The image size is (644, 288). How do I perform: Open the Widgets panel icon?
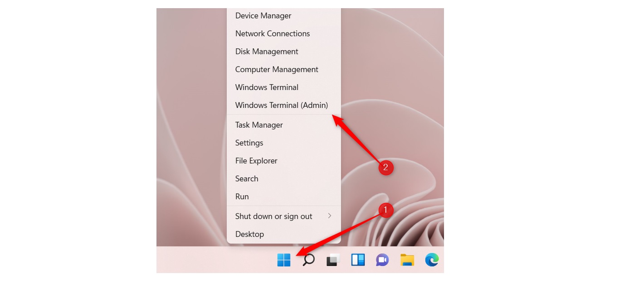pos(358,259)
